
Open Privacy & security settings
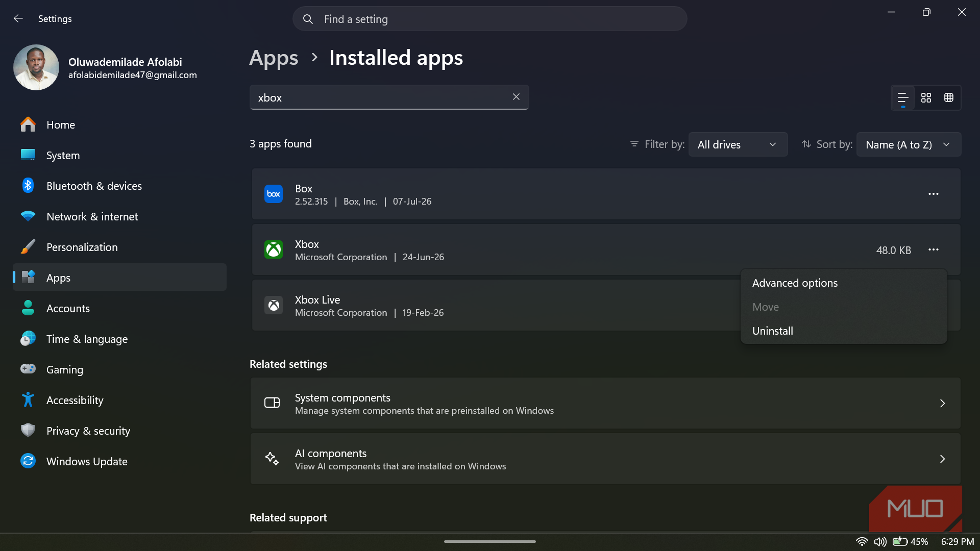coord(119,431)
